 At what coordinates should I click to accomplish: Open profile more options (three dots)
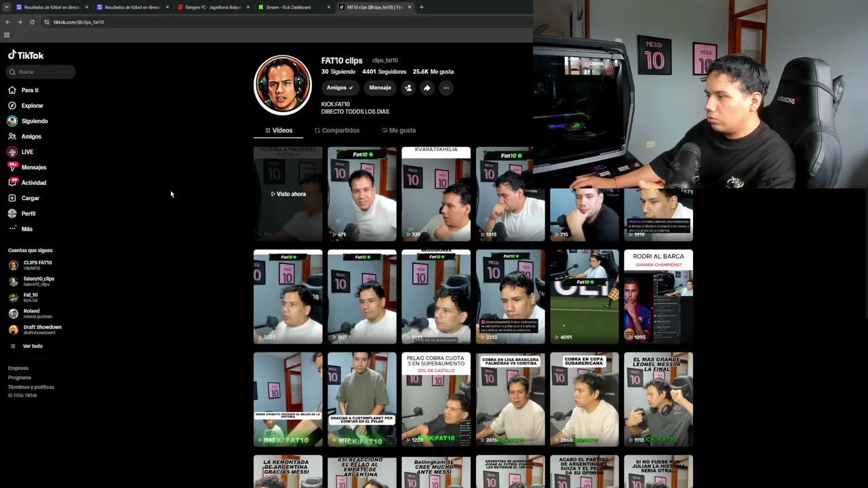[x=446, y=87]
